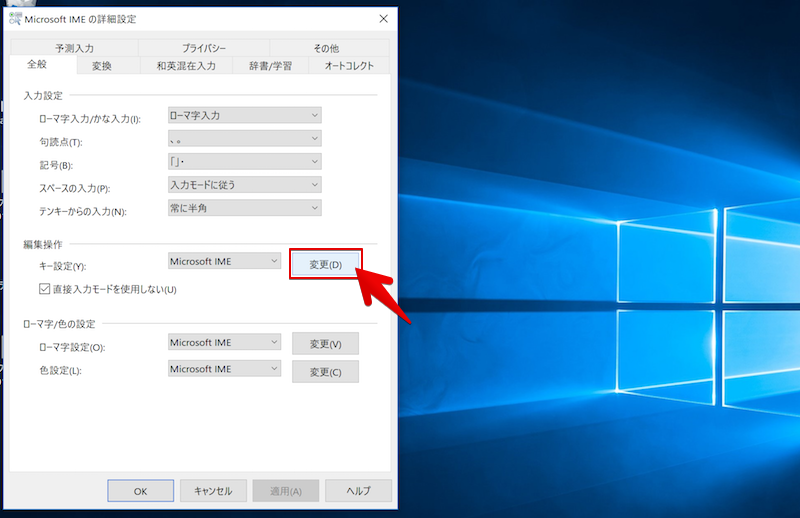This screenshot has width=800, height=518.
Task: Open the ローマ字設定 dropdown
Action: pyautogui.click(x=225, y=342)
